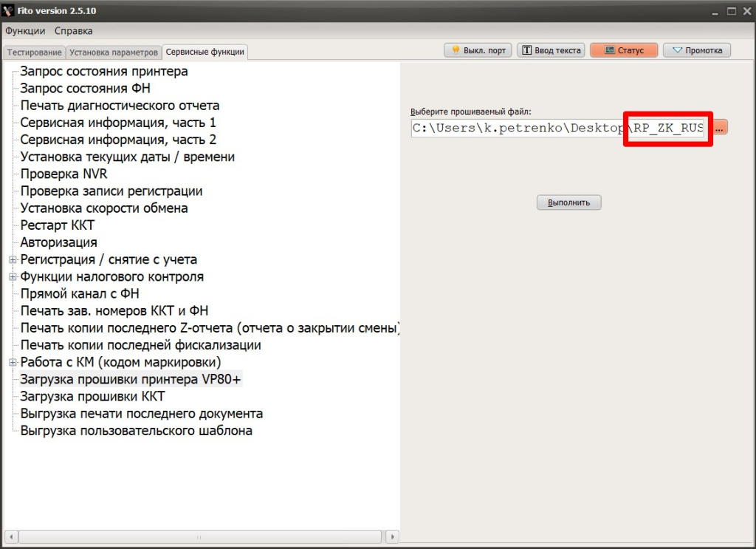Screen dimensions: 756x549
Task: Select Функции налогового контроля label
Action: (x=112, y=277)
